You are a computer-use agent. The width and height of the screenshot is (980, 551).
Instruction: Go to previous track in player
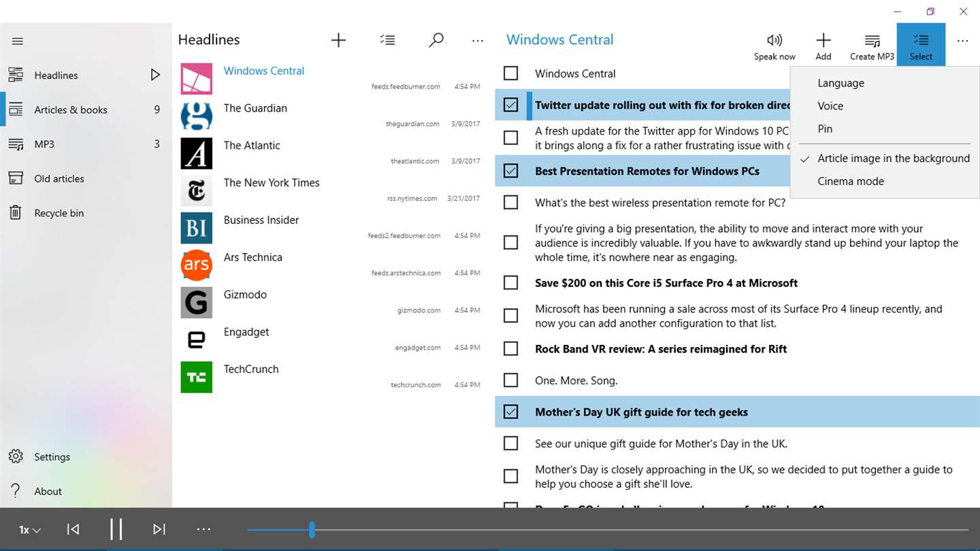[73, 529]
